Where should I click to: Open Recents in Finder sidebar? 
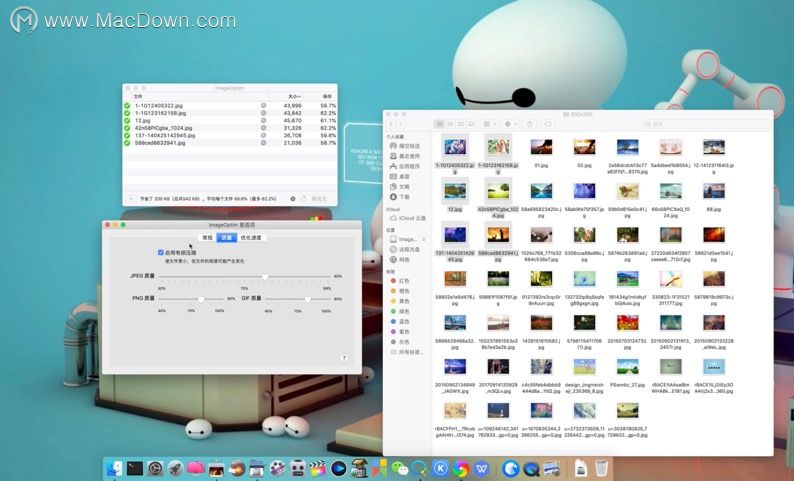(x=405, y=156)
